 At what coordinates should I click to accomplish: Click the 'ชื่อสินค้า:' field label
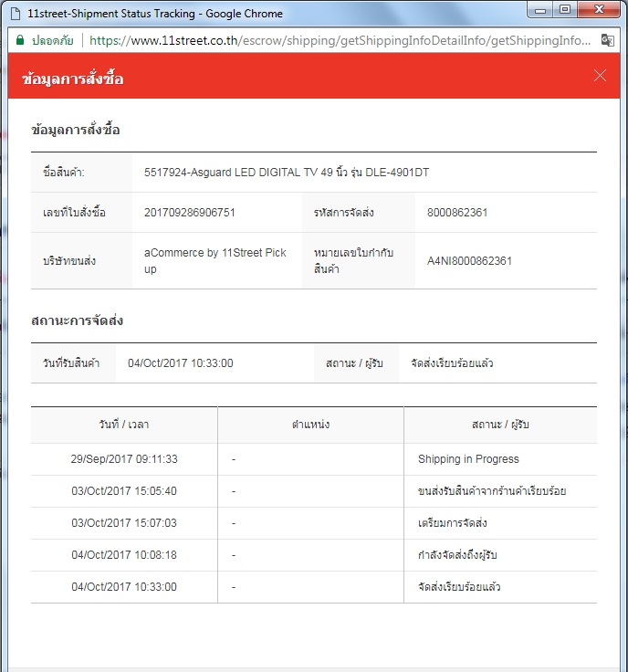[63, 173]
